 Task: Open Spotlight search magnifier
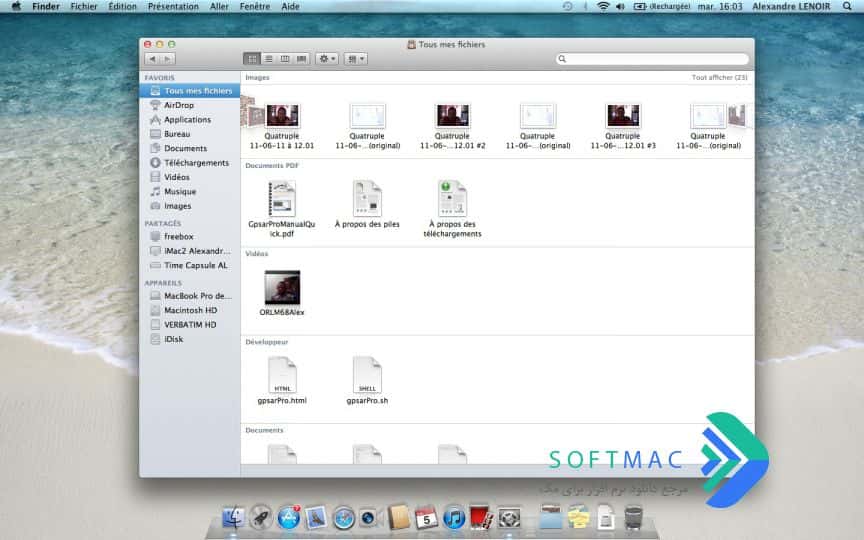click(847, 7)
